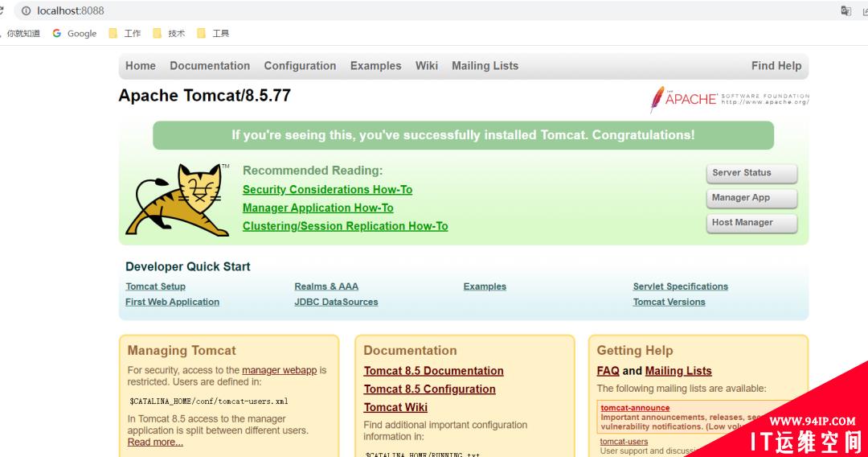Click the Apache Software Foundation logo
Viewport: 868px width, 457px height.
coord(729,100)
